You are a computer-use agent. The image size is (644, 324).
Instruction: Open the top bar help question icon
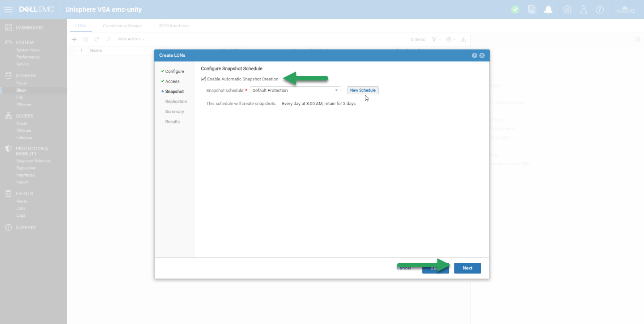pyautogui.click(x=600, y=9)
